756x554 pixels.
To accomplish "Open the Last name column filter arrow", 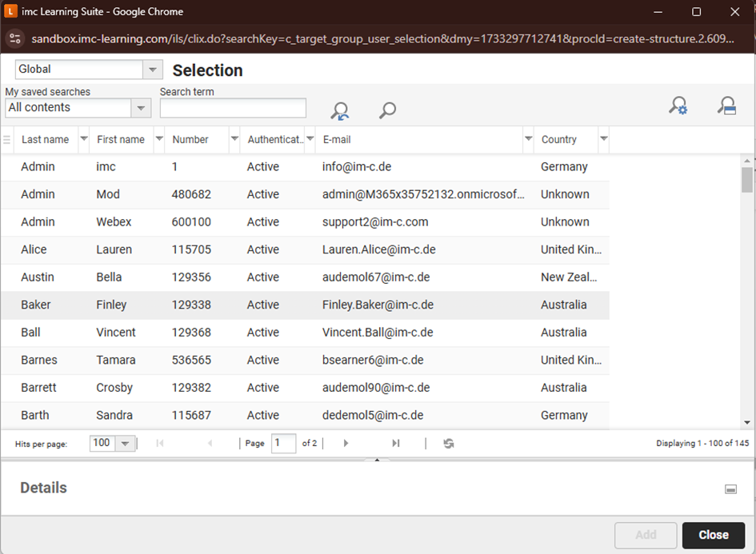I will point(83,139).
